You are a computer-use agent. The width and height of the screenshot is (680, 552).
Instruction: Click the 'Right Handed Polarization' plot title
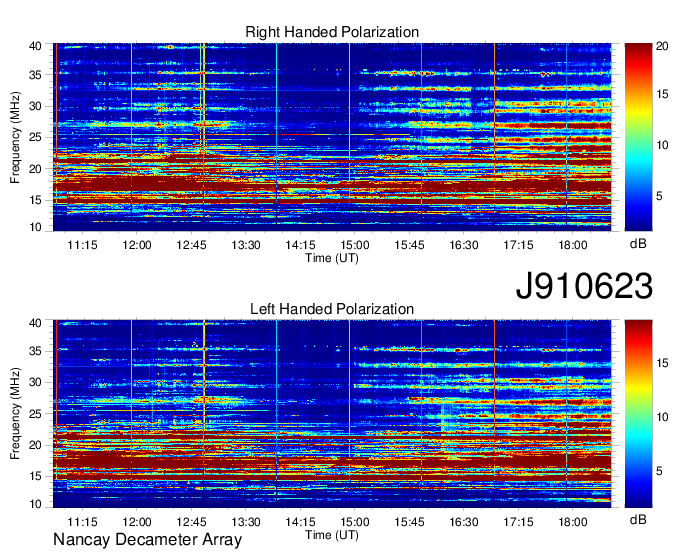[x=332, y=32]
